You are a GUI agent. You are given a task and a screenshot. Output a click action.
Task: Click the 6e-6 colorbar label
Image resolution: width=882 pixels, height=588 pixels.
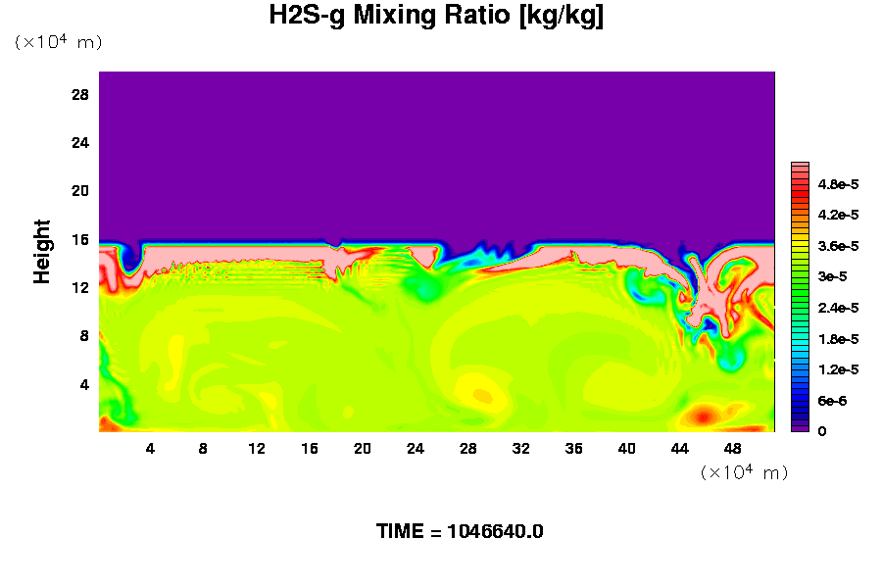point(834,401)
